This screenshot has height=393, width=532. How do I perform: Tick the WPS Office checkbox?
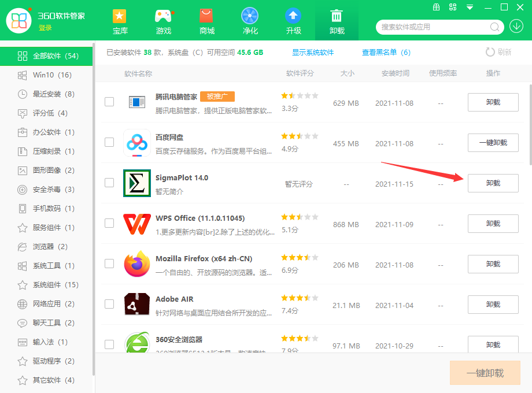coord(109,223)
